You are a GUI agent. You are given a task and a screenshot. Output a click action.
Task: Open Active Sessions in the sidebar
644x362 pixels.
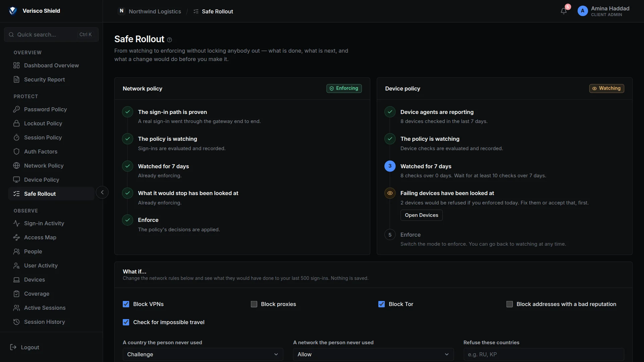[51, 308]
